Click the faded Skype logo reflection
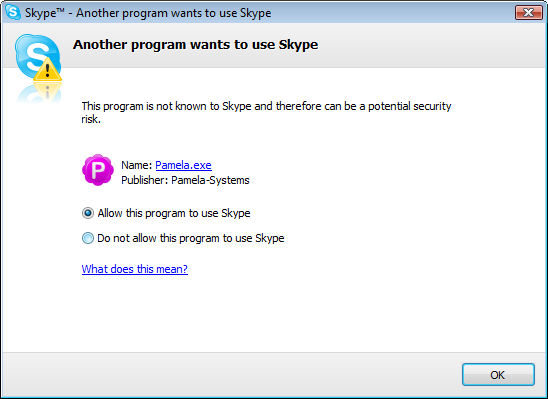Viewport: 548px width, 399px height. click(x=39, y=93)
